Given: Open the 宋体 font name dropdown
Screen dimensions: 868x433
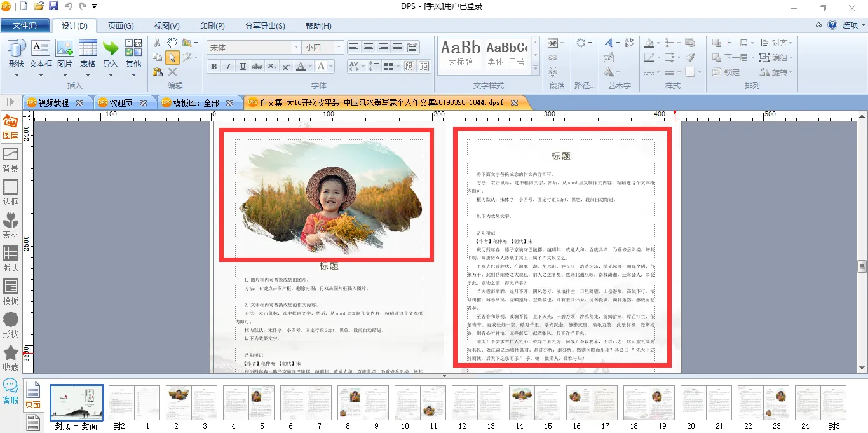Looking at the screenshot, I should (296, 48).
